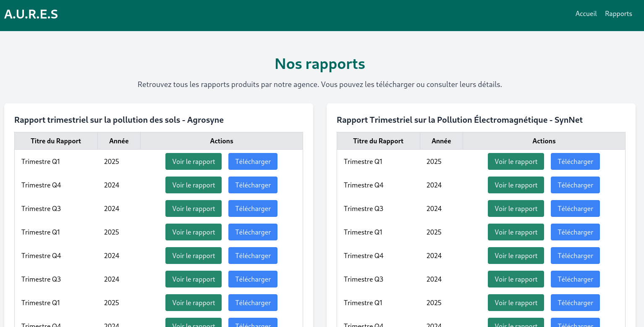The image size is (644, 327).
Task: Open the Rapports navigation link
Action: [618, 14]
